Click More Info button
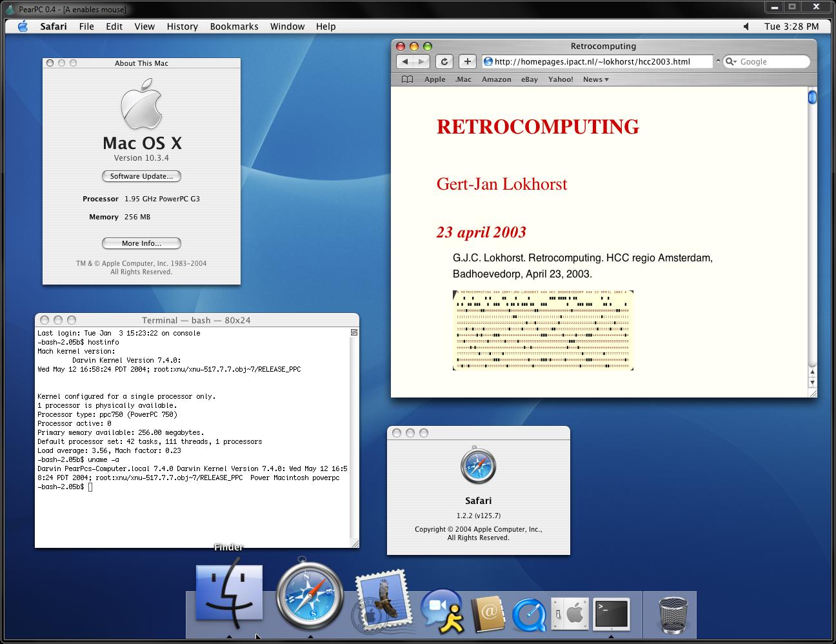The height and width of the screenshot is (644, 836). [x=141, y=243]
